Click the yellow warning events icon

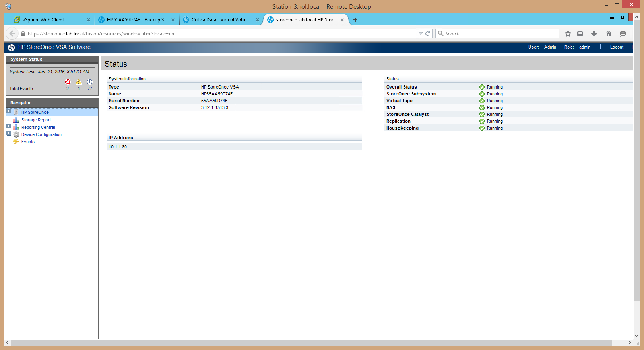click(x=78, y=82)
